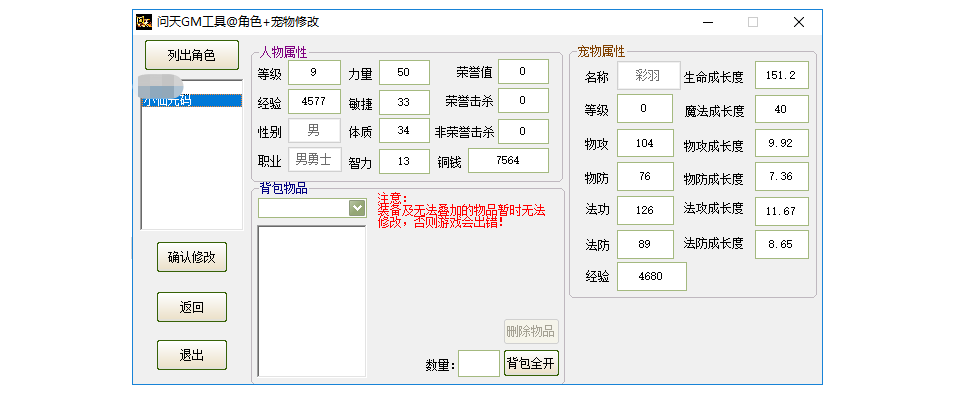
Task: Close the 问天GM工具 window
Action: (x=799, y=22)
